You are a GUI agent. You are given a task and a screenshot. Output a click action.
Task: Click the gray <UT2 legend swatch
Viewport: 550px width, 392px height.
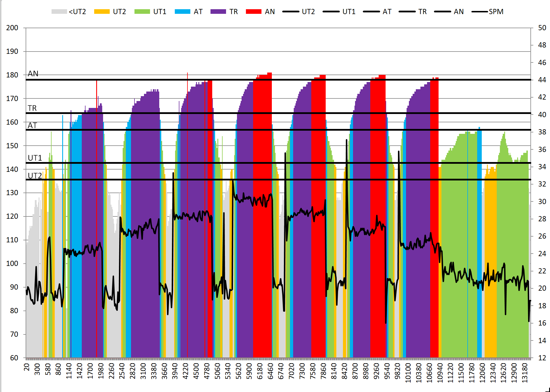pos(59,12)
